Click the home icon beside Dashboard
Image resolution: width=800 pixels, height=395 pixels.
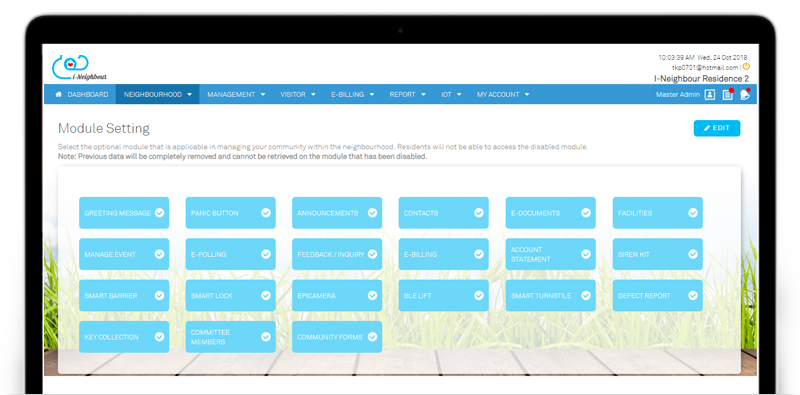(x=59, y=94)
